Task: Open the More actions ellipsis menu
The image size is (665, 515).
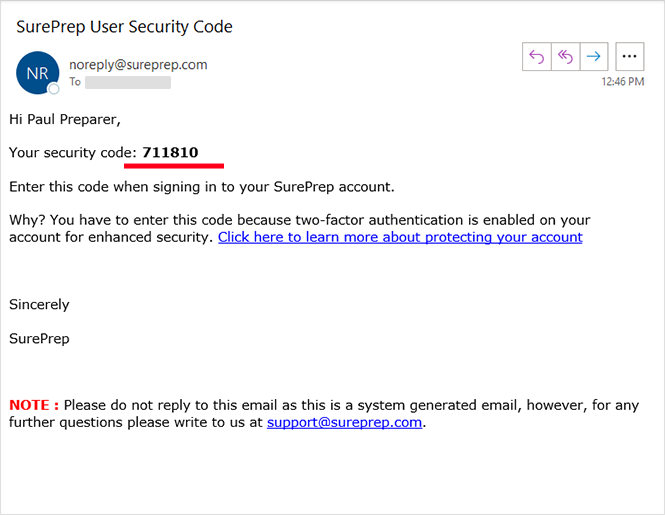Action: coord(629,57)
